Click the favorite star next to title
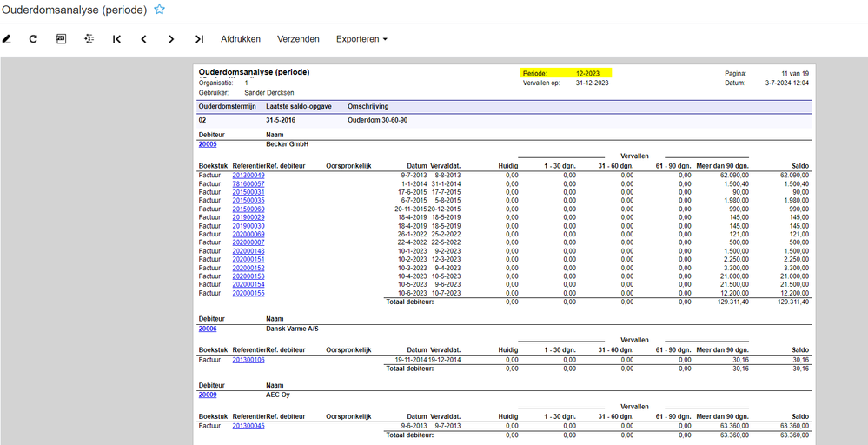The width and height of the screenshot is (868, 445). pos(159,10)
